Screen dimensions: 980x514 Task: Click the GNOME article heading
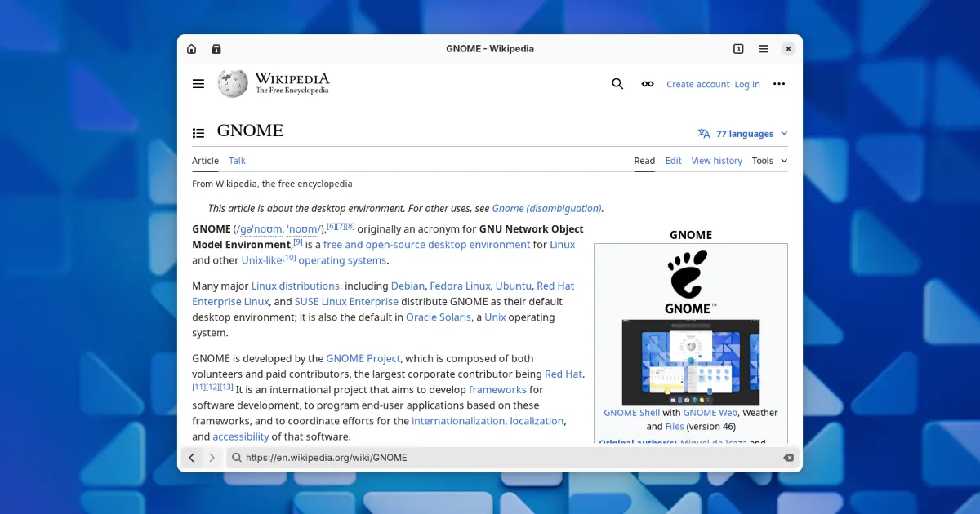[250, 131]
